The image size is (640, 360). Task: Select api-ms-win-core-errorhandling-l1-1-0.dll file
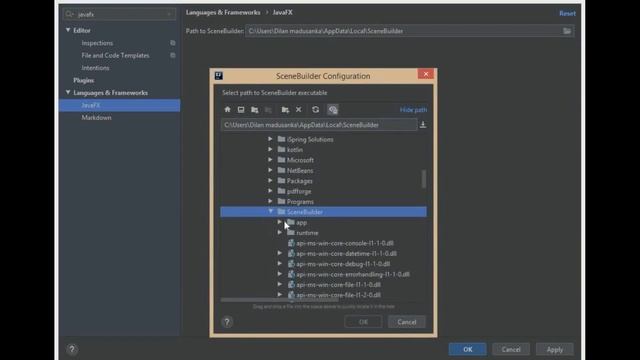click(x=353, y=274)
